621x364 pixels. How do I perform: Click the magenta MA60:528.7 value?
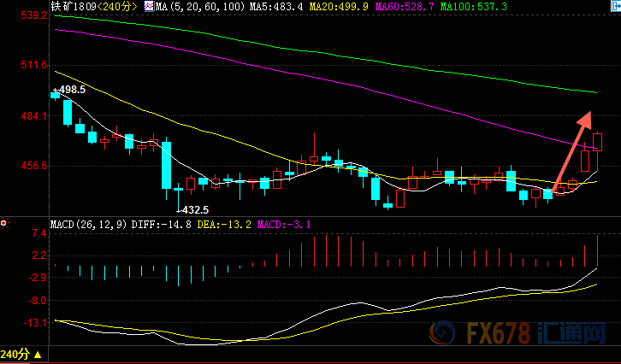click(404, 6)
